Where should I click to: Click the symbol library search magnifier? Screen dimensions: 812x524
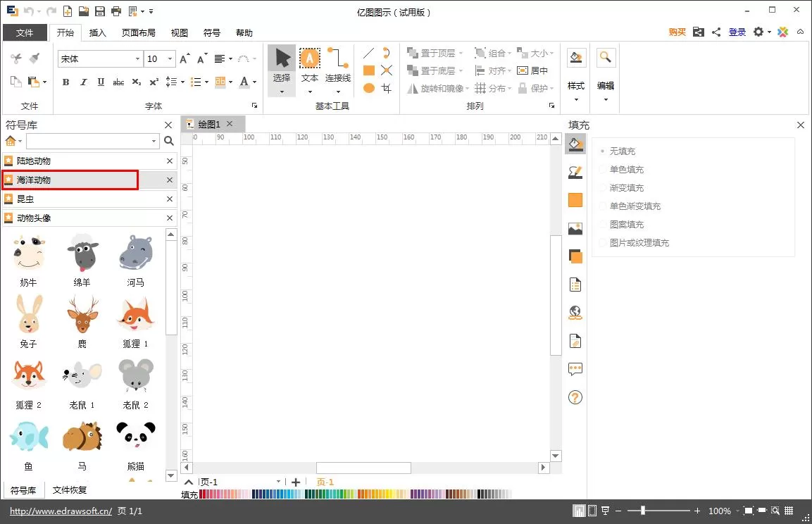pos(169,141)
